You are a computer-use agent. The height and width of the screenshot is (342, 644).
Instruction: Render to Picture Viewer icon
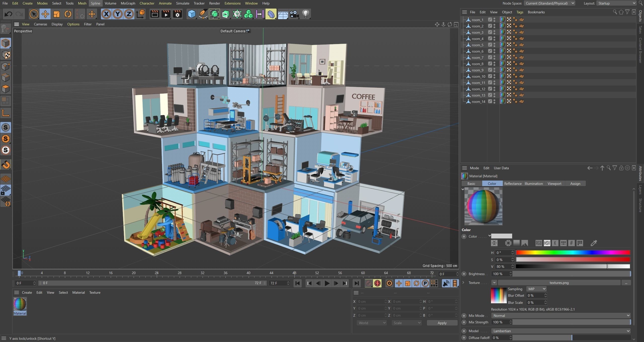[x=166, y=14]
